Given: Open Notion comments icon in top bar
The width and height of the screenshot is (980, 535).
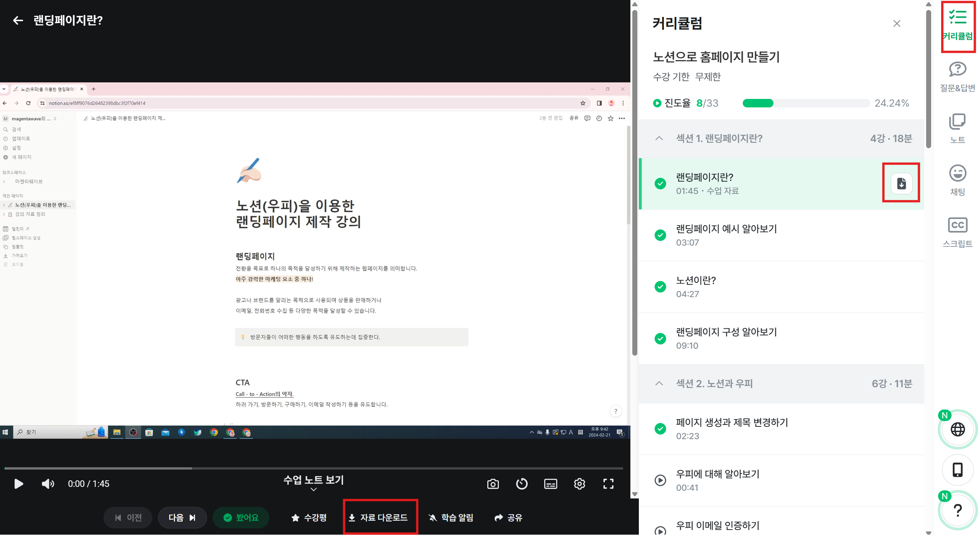Looking at the screenshot, I should click(x=587, y=118).
